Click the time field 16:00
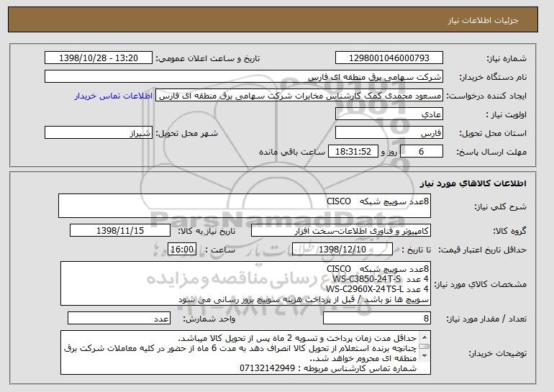 tap(182, 250)
